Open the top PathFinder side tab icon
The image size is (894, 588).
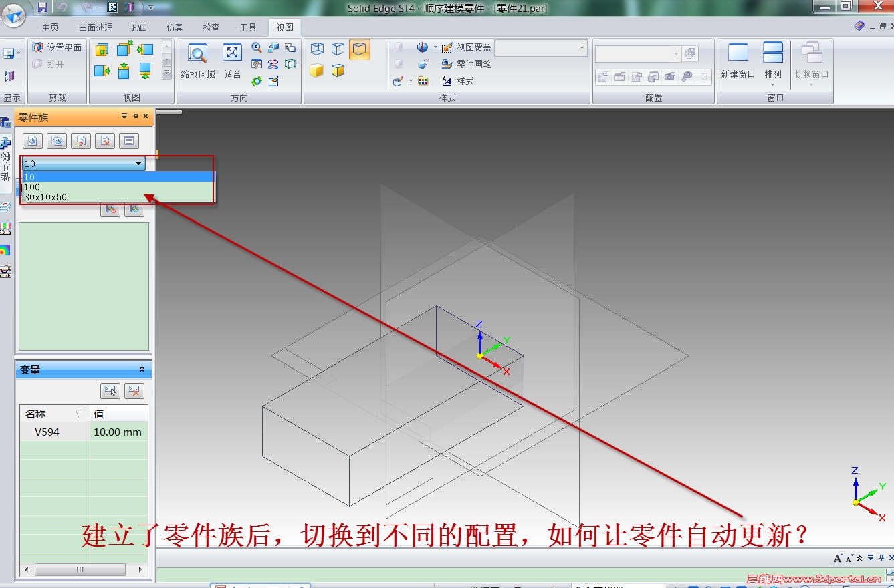[5, 122]
